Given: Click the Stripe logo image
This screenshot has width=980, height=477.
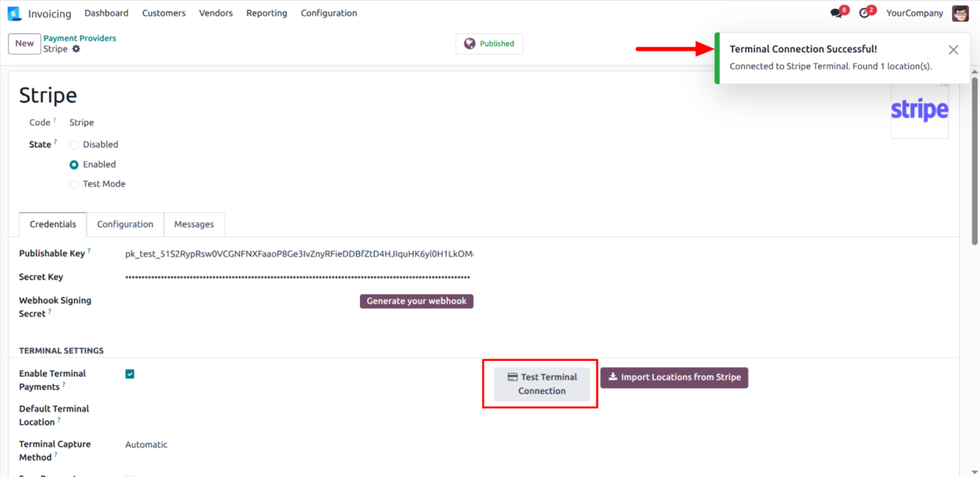Looking at the screenshot, I should click(919, 111).
